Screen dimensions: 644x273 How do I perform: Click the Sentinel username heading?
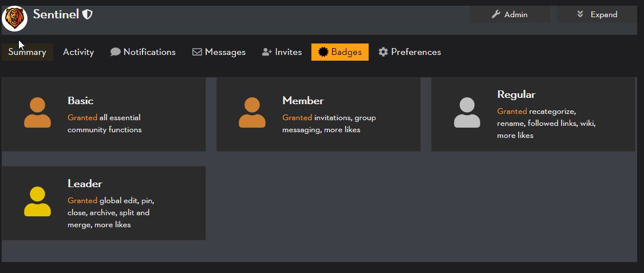tap(56, 14)
